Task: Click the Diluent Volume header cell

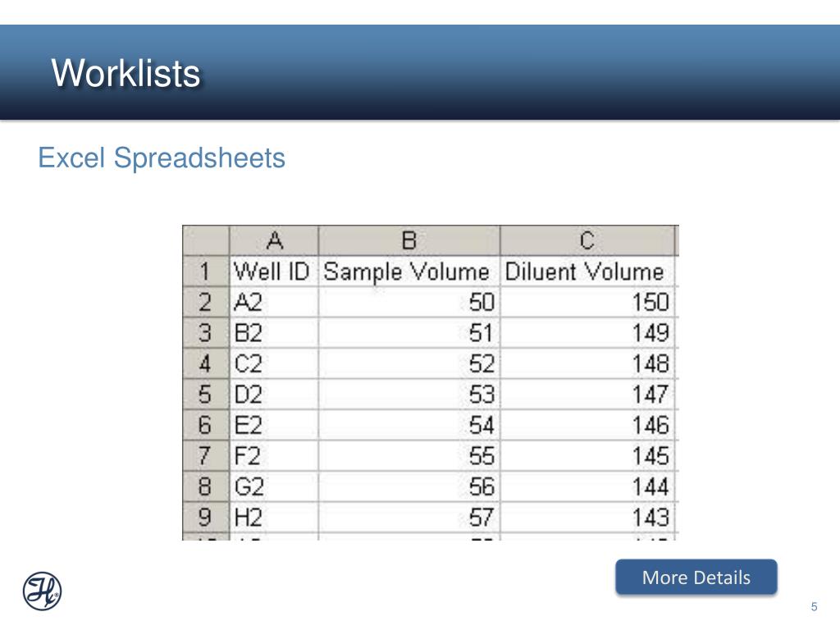Action: click(x=587, y=271)
